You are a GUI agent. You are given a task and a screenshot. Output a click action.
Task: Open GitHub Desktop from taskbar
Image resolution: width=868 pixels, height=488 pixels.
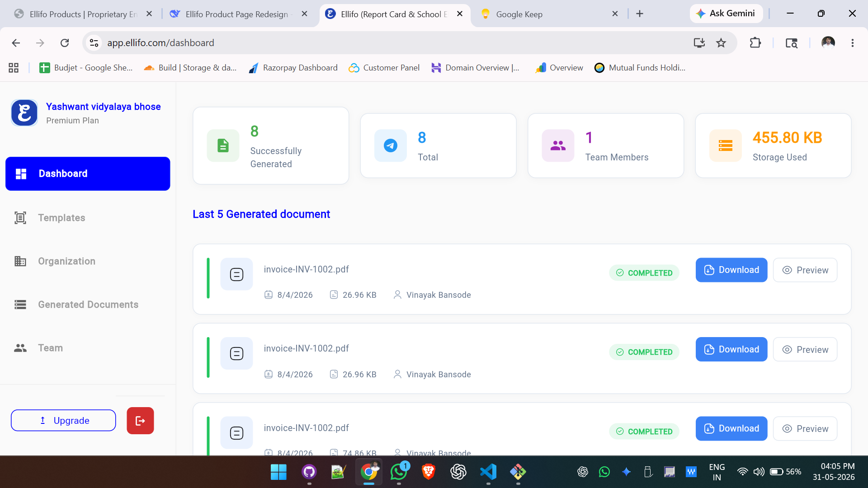(309, 472)
